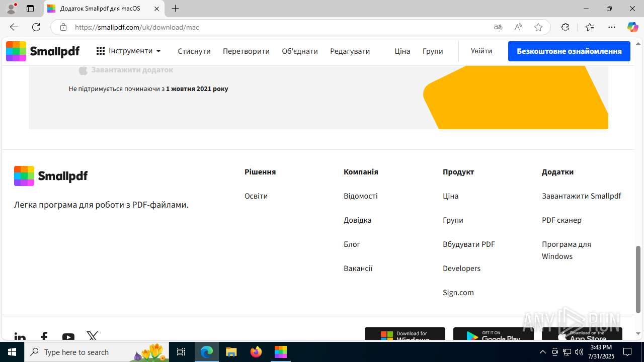The width and height of the screenshot is (644, 362).
Task: Click the Read aloud icon
Action: point(518,27)
